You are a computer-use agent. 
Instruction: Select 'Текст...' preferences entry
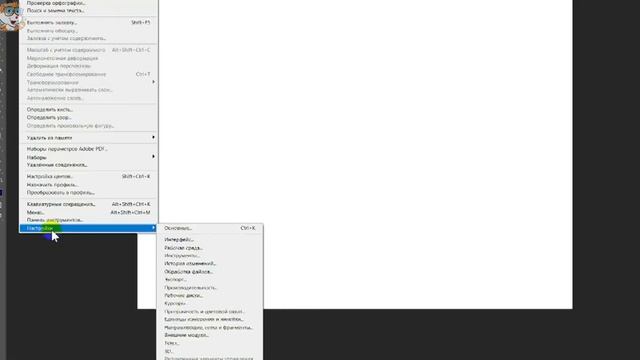tap(210, 343)
